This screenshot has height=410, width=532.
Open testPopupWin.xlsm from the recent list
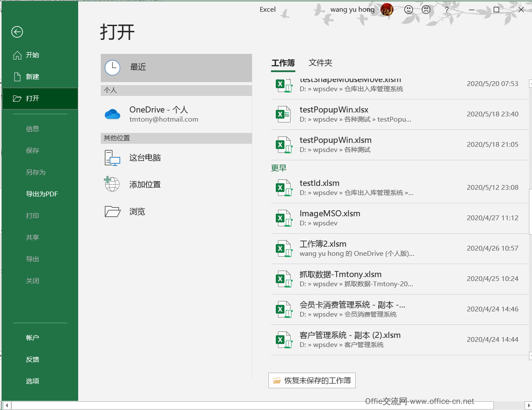[x=400, y=145]
